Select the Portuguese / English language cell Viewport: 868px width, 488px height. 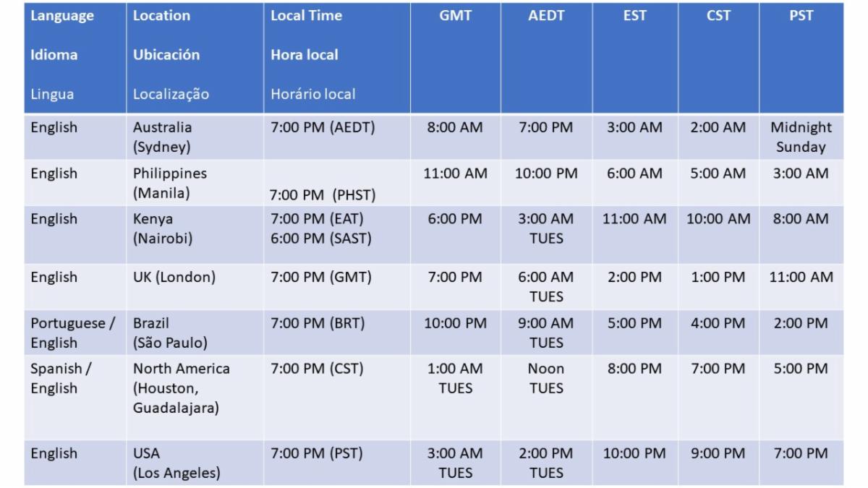tap(72, 333)
